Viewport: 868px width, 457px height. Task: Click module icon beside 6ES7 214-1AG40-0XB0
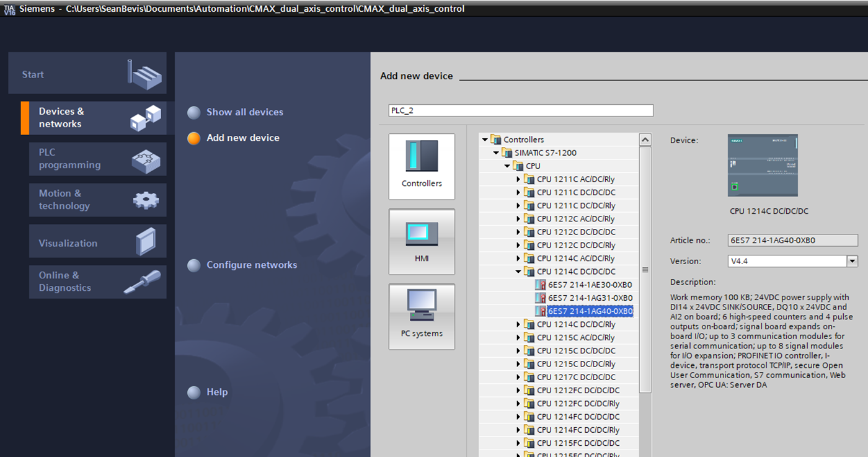[541, 311]
